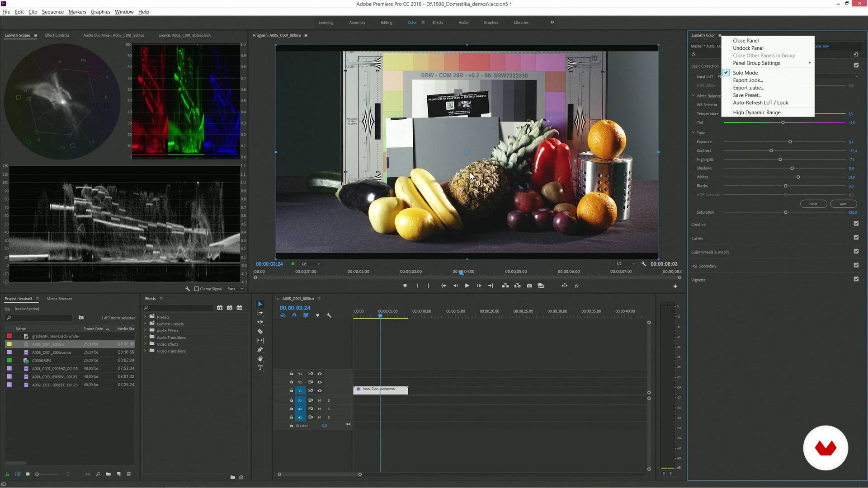The width and height of the screenshot is (868, 488).
Task: Select the Pen tool in the timeline tools
Action: coord(260,350)
